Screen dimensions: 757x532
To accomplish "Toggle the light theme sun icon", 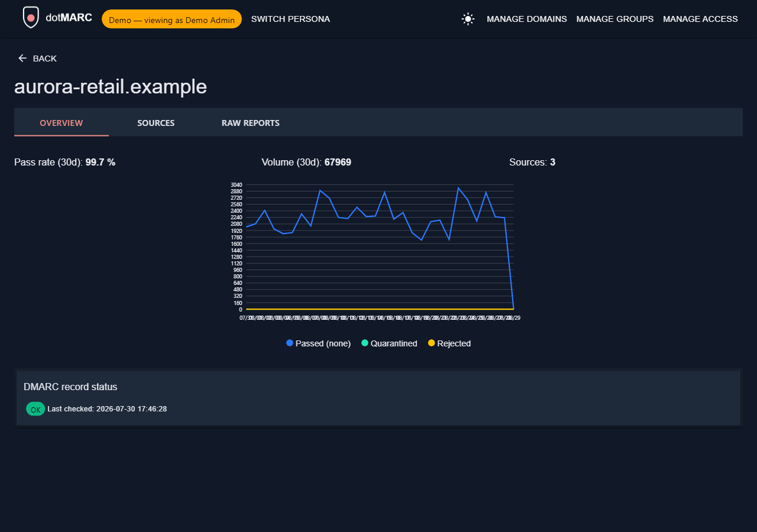I will [x=468, y=19].
